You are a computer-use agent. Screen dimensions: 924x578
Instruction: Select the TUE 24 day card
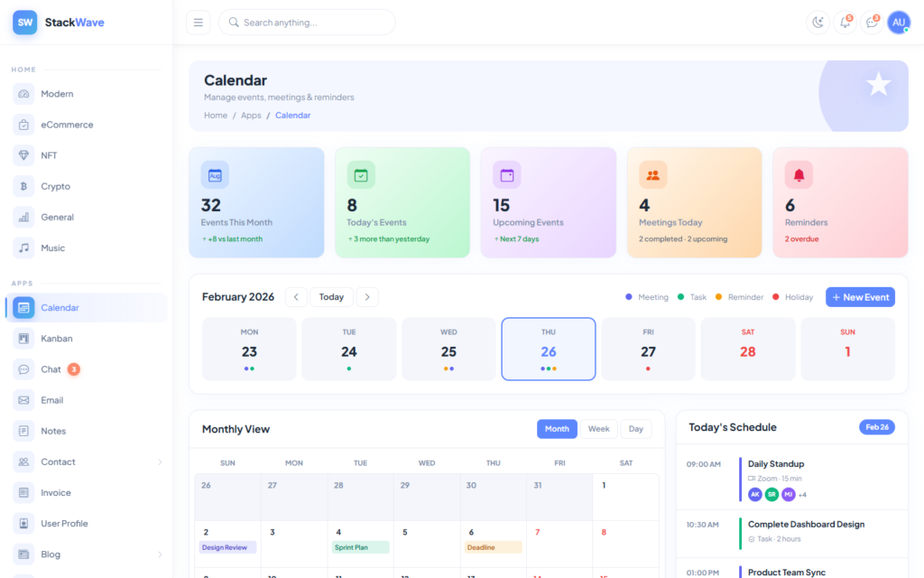click(x=349, y=350)
